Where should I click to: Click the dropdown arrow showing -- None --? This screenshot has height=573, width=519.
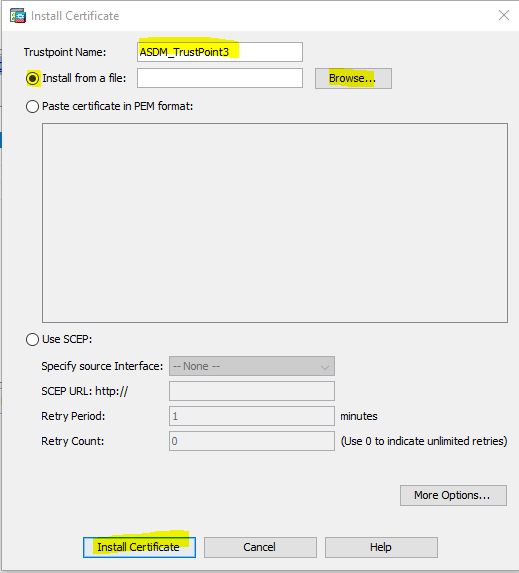click(x=325, y=367)
